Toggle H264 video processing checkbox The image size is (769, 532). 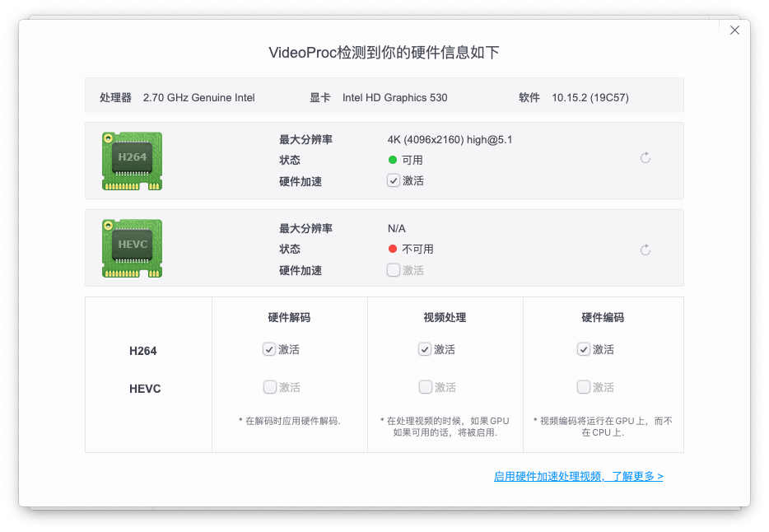tap(425, 349)
